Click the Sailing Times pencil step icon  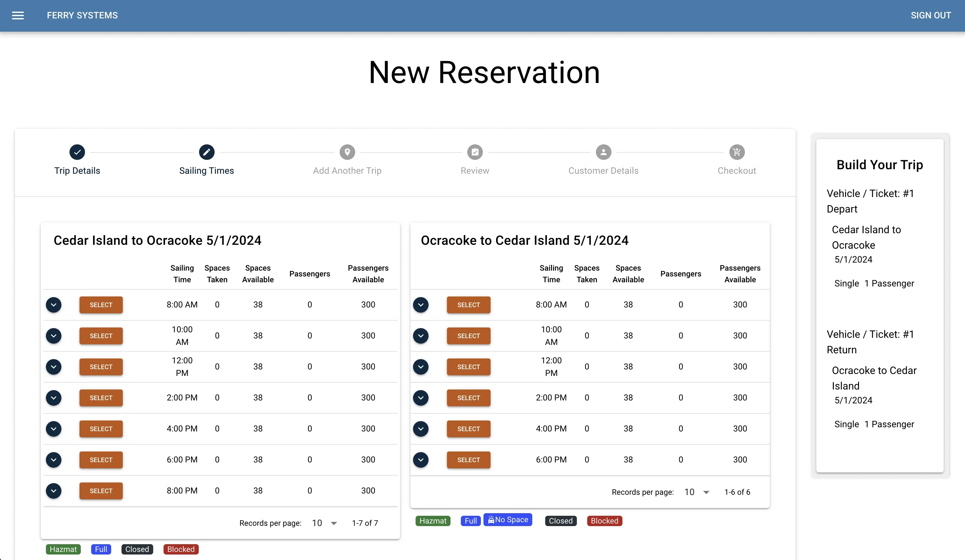click(207, 152)
